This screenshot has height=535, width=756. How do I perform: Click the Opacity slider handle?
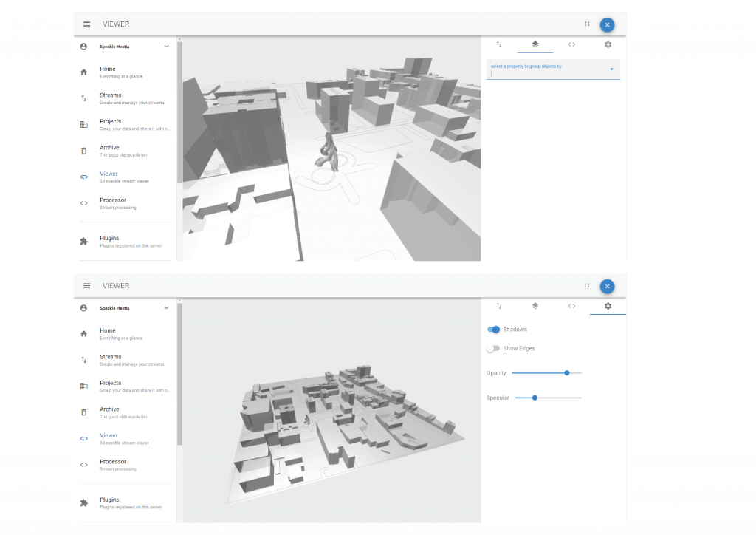click(x=567, y=373)
